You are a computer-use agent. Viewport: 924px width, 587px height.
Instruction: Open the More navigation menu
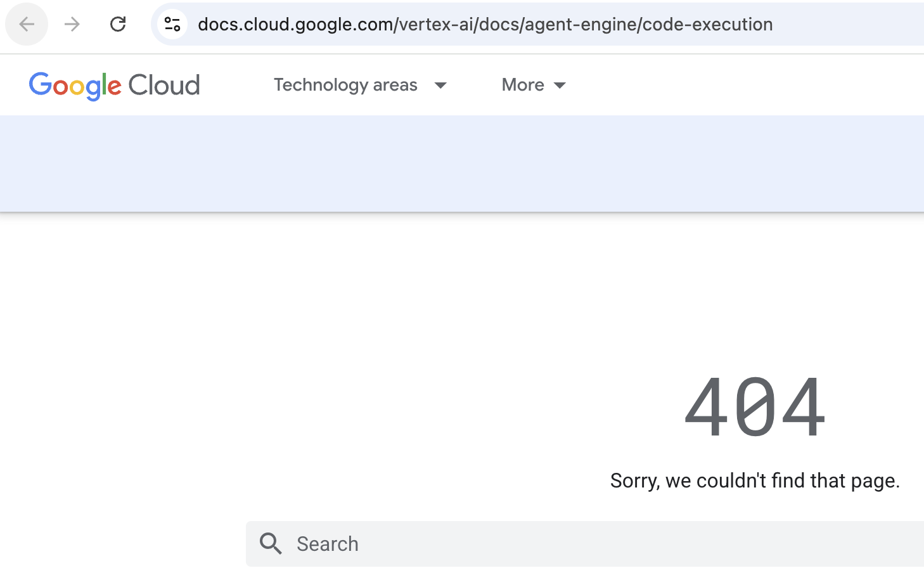point(534,85)
